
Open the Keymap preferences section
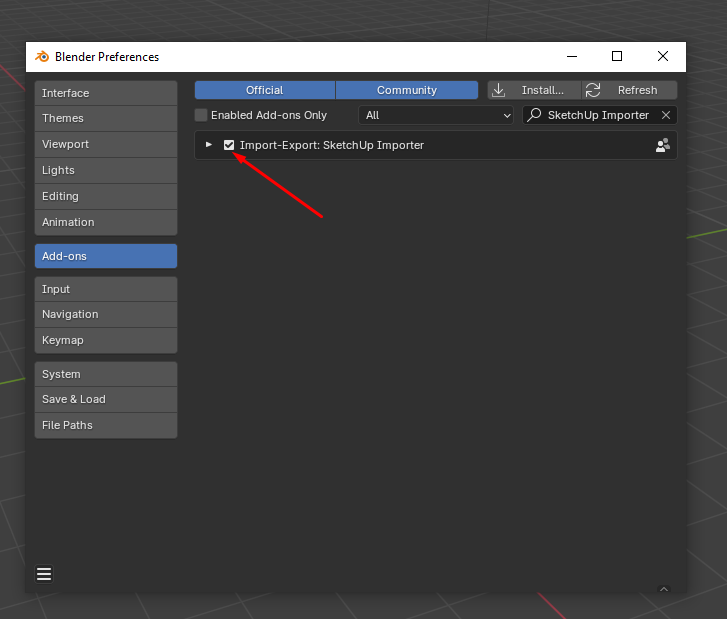(105, 340)
